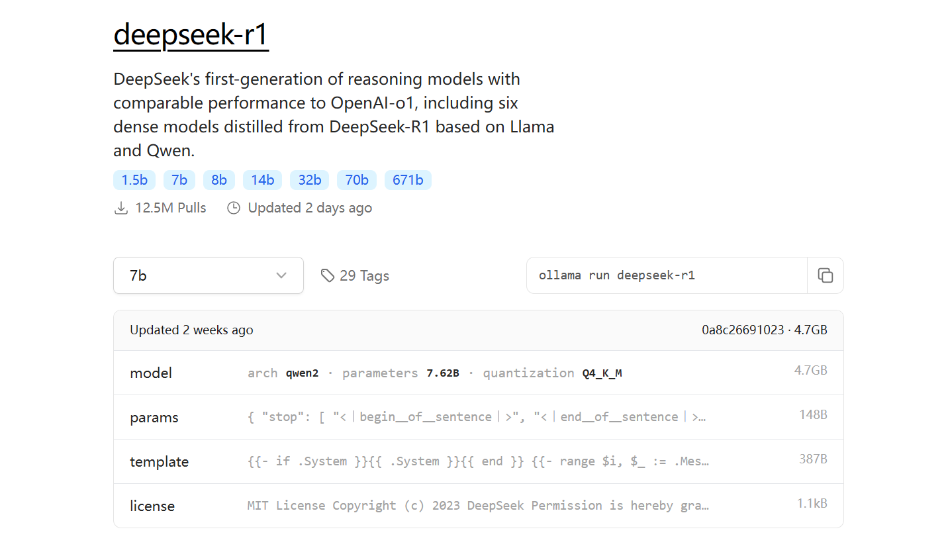This screenshot has height=560, width=946.
Task: Open the 7b model size dropdown
Action: pyautogui.click(x=208, y=275)
